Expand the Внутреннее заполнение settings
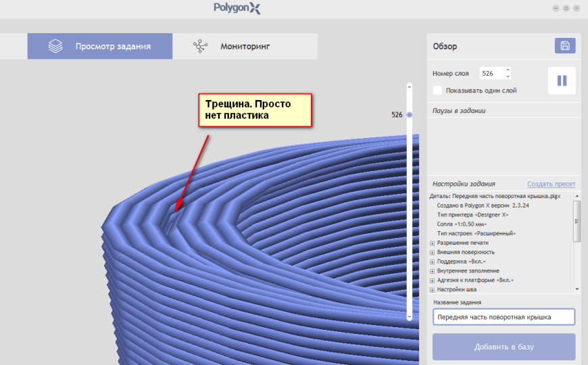588x365 pixels. tap(432, 271)
